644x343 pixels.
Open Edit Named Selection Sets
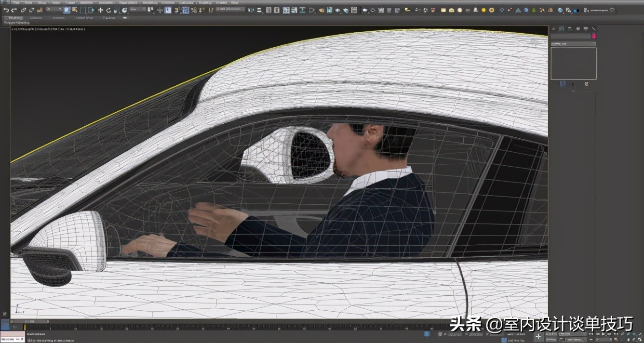pyautogui.click(x=211, y=10)
